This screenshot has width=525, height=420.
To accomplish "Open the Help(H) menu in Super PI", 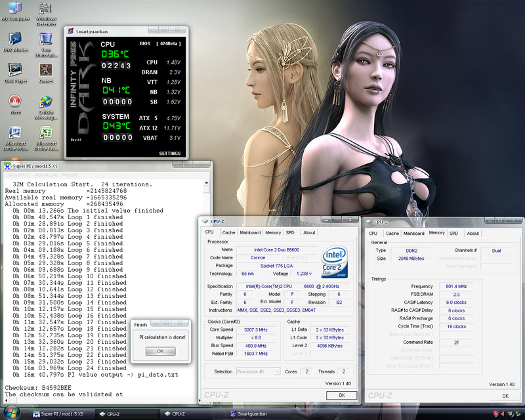I will tap(70, 175).
